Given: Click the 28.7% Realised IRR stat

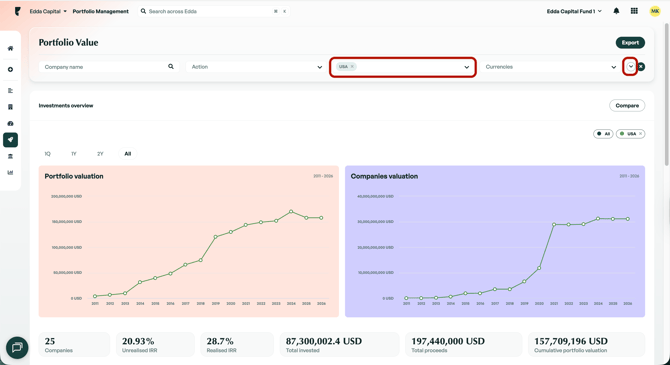Looking at the screenshot, I should pos(237,345).
